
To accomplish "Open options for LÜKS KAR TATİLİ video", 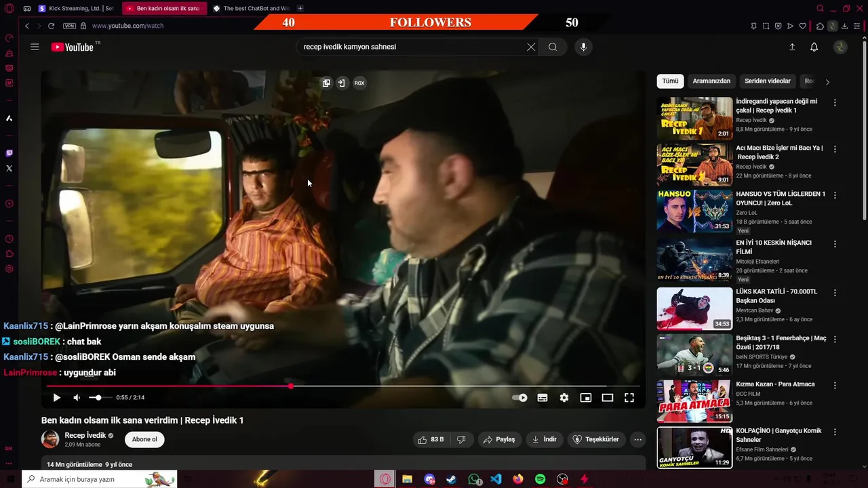I will pos(835,293).
